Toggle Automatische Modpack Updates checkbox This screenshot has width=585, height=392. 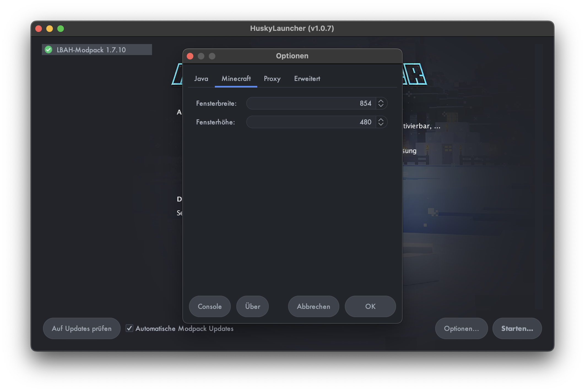click(129, 328)
